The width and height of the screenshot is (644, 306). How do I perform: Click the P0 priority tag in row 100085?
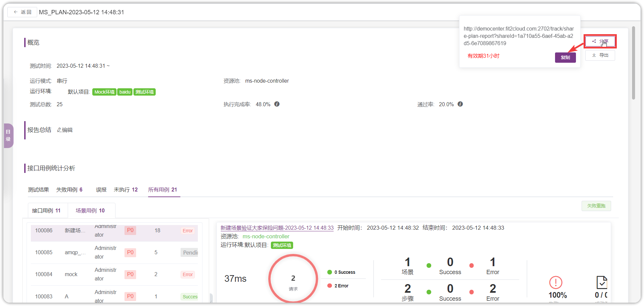coord(130,253)
